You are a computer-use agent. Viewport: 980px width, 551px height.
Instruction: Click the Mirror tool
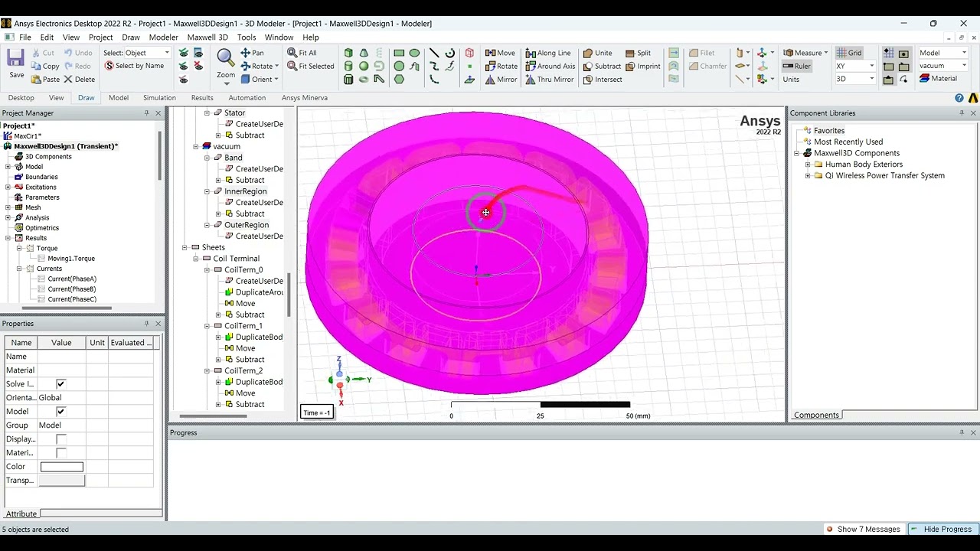click(501, 80)
